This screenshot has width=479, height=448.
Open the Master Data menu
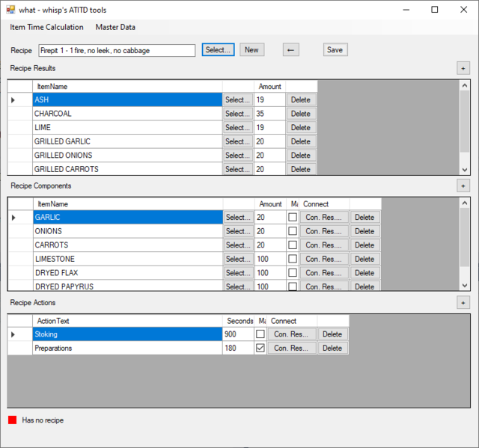pos(115,28)
